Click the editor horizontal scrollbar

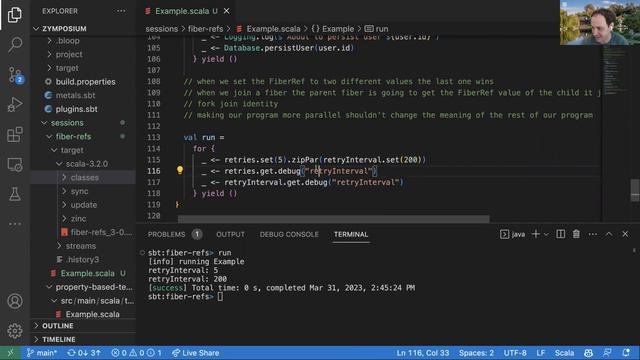[333, 219]
